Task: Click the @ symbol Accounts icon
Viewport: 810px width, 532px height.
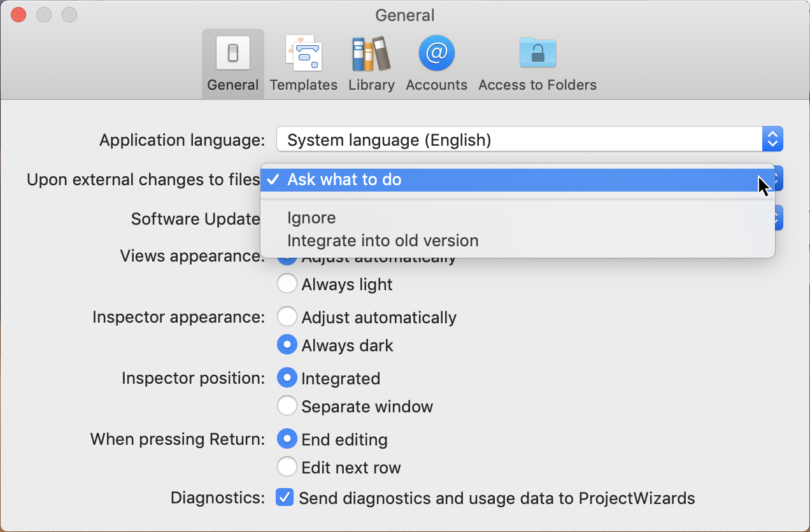Action: [x=436, y=53]
